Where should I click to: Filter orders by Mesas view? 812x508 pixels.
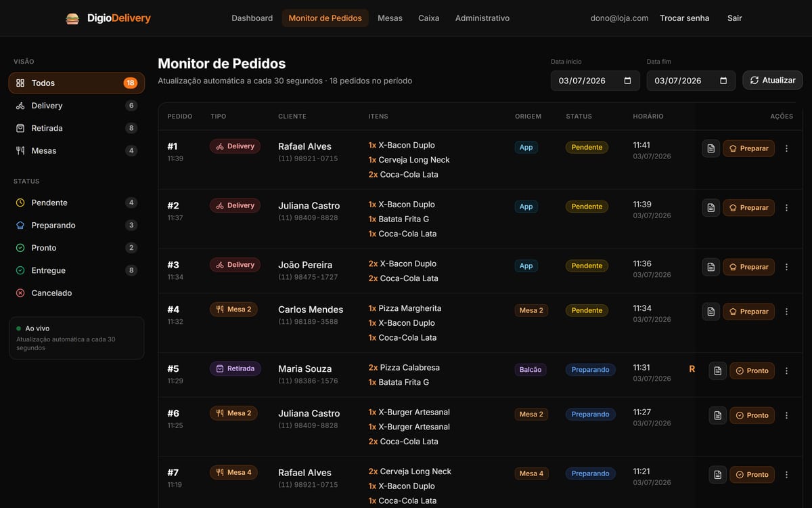coord(76,150)
